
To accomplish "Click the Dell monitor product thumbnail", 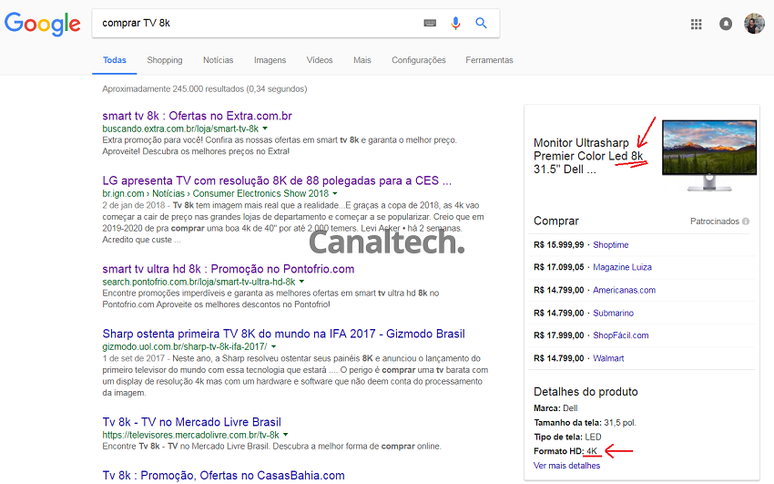I will 709,155.
